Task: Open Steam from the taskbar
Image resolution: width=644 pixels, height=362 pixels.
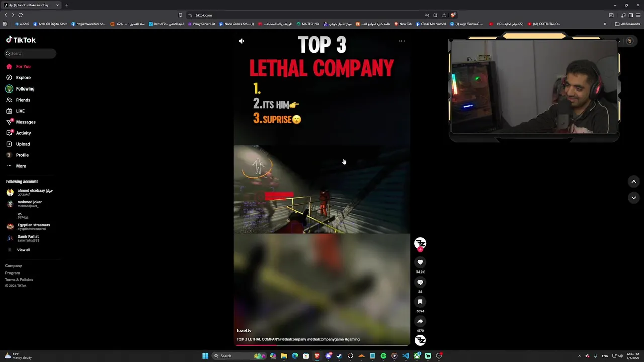Action: pyautogui.click(x=339, y=356)
